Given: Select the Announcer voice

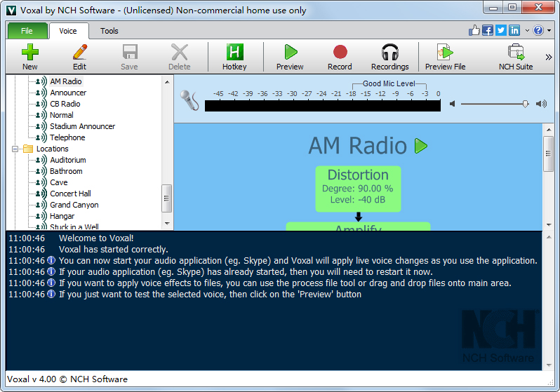Looking at the screenshot, I should tap(68, 93).
